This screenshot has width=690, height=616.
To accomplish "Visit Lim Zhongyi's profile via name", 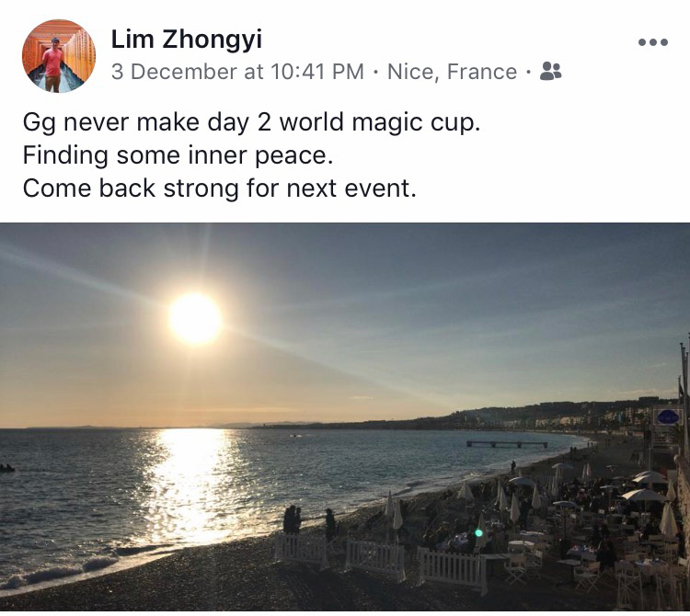I will pyautogui.click(x=186, y=40).
